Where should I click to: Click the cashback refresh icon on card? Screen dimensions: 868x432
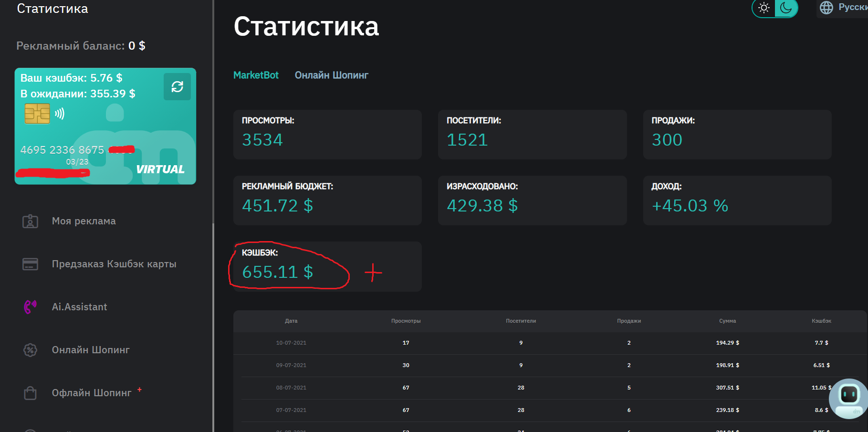177,86
